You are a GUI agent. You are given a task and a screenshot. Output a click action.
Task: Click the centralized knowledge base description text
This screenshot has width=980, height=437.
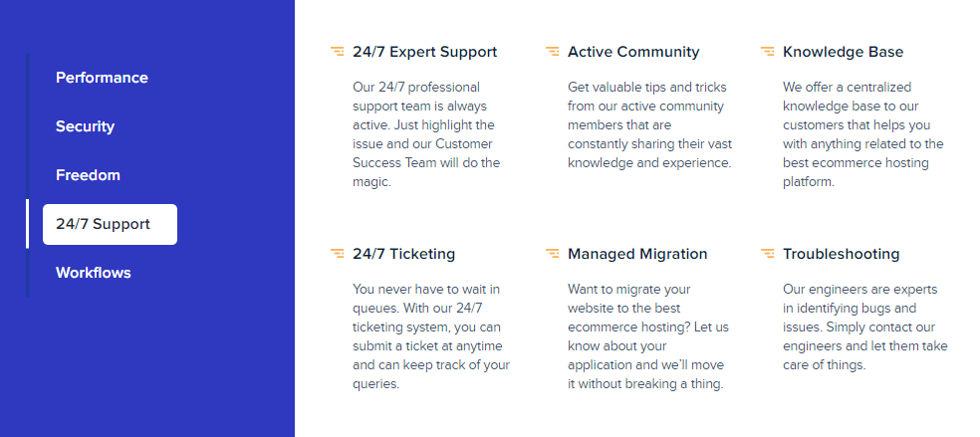click(x=863, y=134)
